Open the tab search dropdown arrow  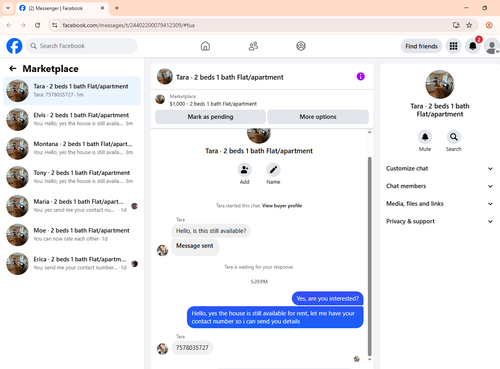click(x=8, y=8)
